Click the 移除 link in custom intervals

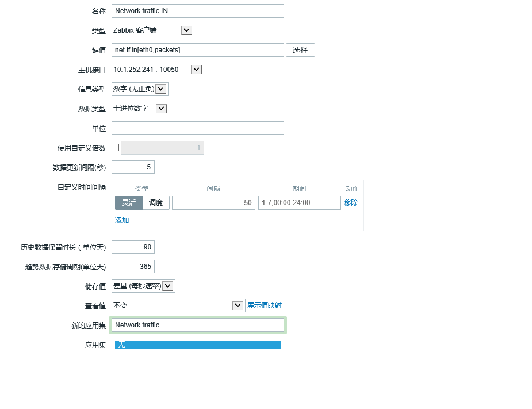click(351, 203)
